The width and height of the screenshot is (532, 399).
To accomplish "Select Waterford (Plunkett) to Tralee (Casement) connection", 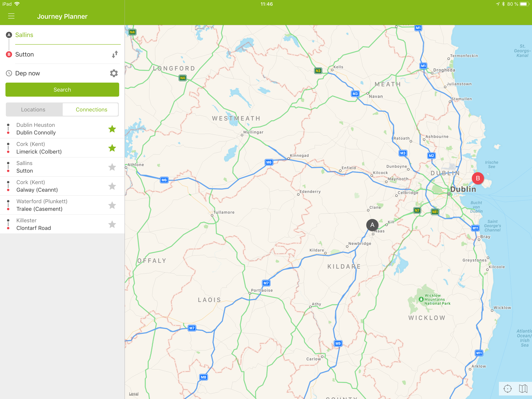I will [x=62, y=205].
